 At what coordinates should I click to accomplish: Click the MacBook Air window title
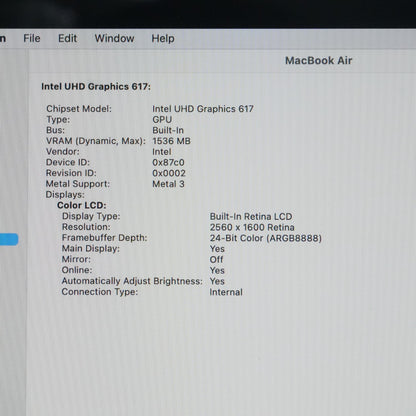point(319,60)
